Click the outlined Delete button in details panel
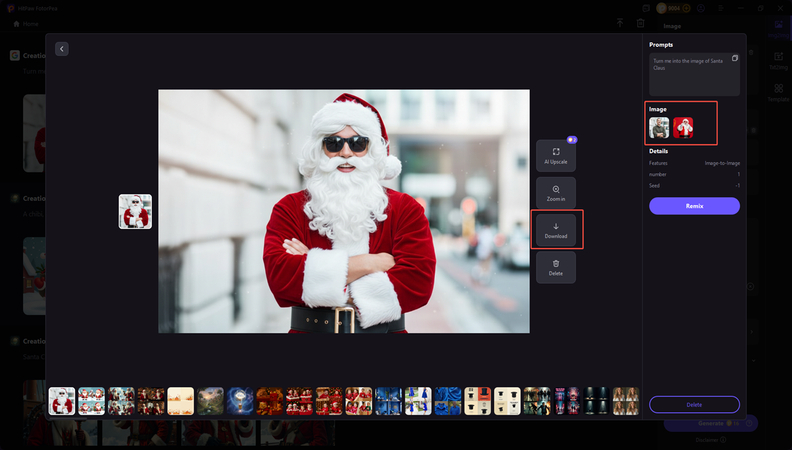The width and height of the screenshot is (792, 450). [x=694, y=405]
